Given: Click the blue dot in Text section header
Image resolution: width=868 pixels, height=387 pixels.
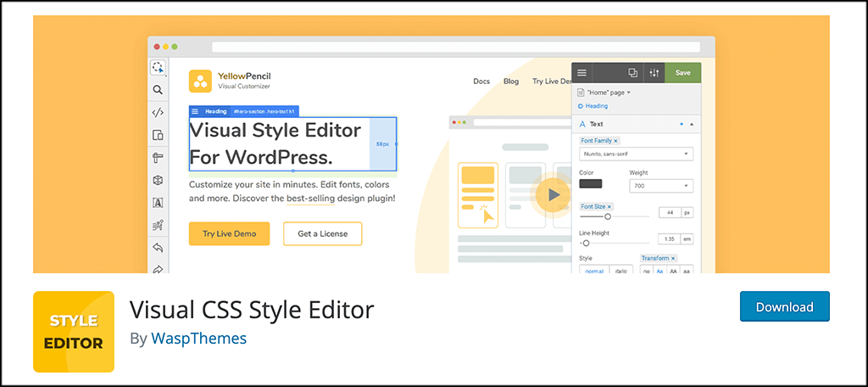Looking at the screenshot, I should click(x=681, y=124).
